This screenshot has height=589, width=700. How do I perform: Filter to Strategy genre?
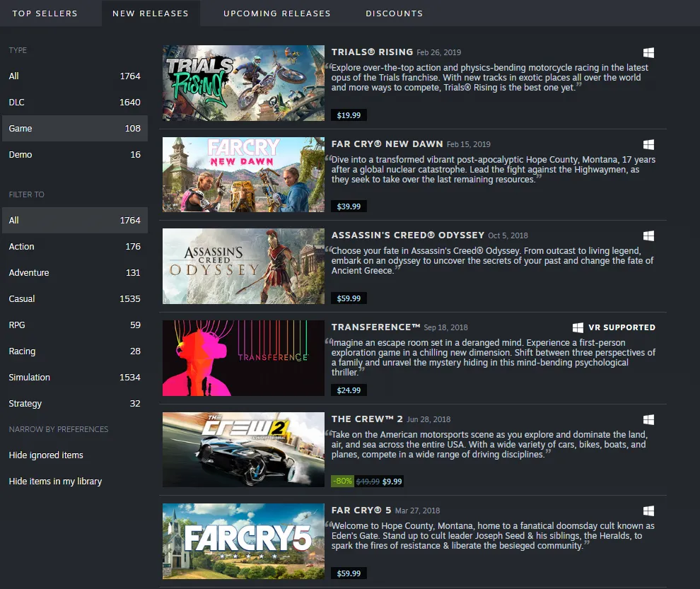(74, 403)
